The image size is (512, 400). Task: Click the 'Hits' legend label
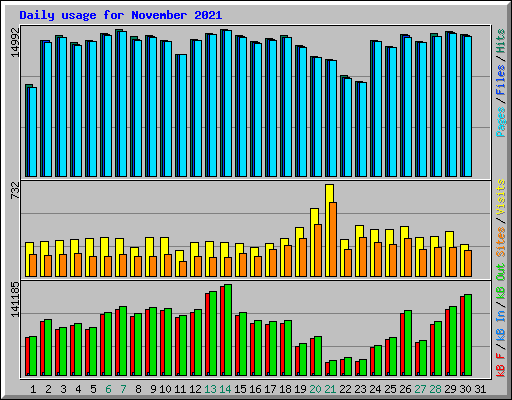501,41
